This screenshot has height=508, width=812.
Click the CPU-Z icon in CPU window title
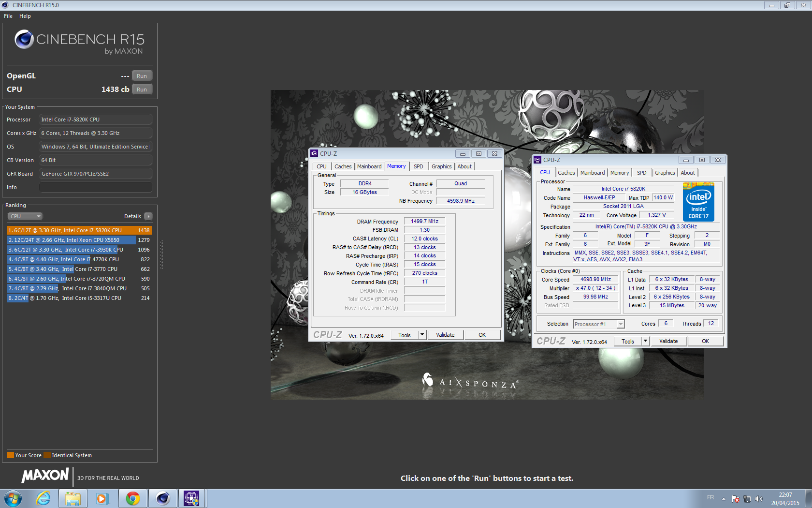coord(537,160)
